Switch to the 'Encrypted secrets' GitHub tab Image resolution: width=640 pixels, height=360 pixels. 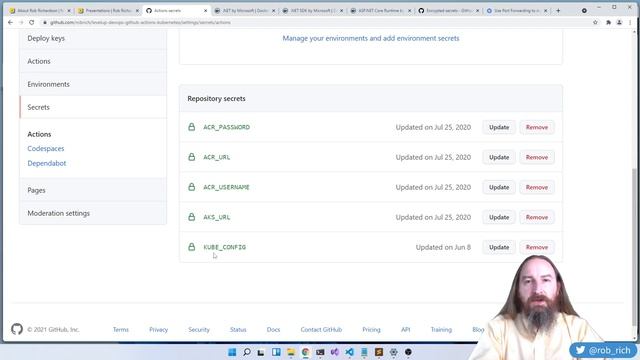[449, 11]
